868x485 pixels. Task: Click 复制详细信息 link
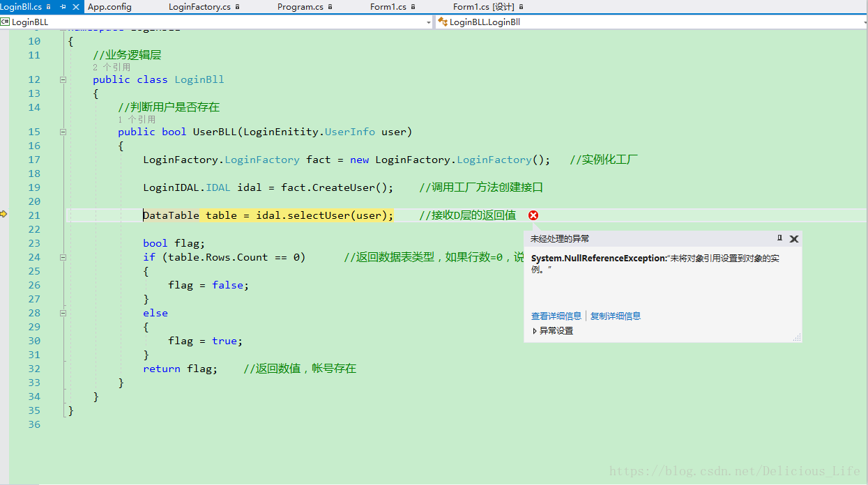616,316
